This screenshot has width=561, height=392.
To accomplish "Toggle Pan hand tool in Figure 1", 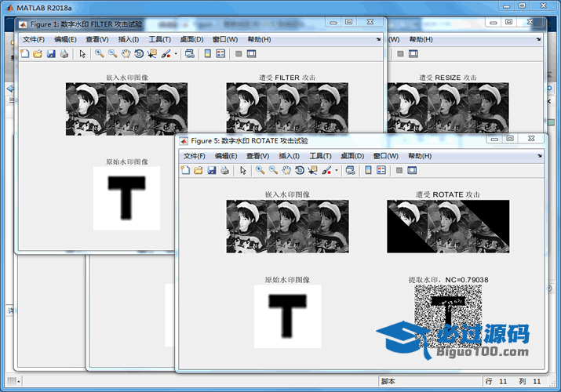I will 126,54.
